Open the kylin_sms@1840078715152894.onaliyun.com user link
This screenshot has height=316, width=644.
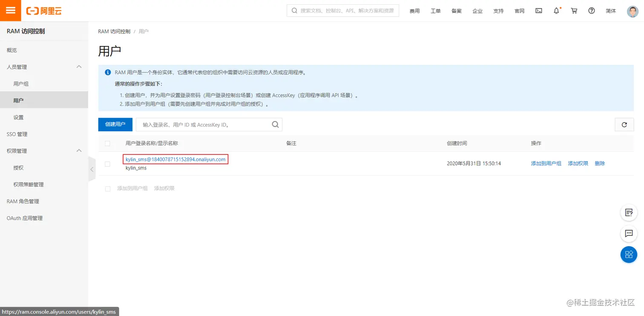click(x=175, y=159)
